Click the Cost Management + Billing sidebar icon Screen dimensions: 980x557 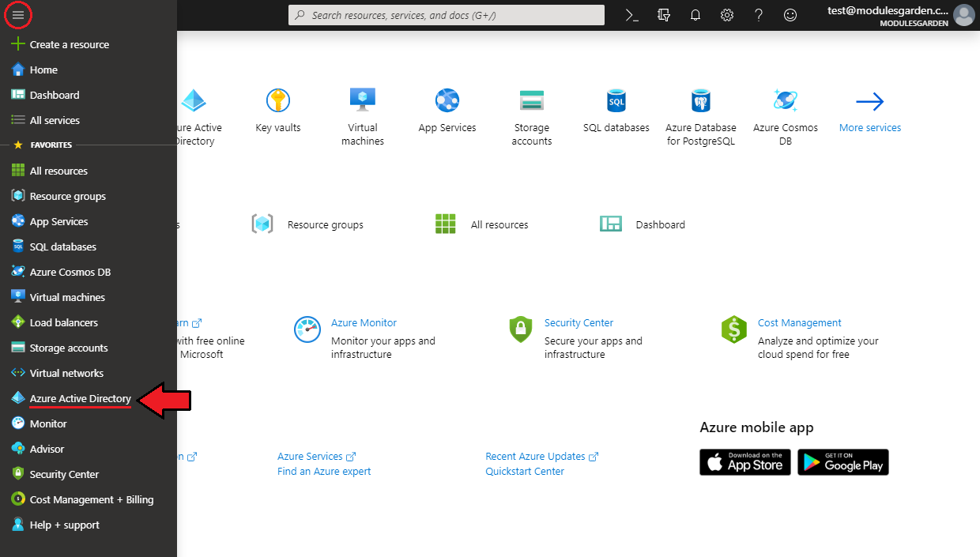(x=18, y=499)
